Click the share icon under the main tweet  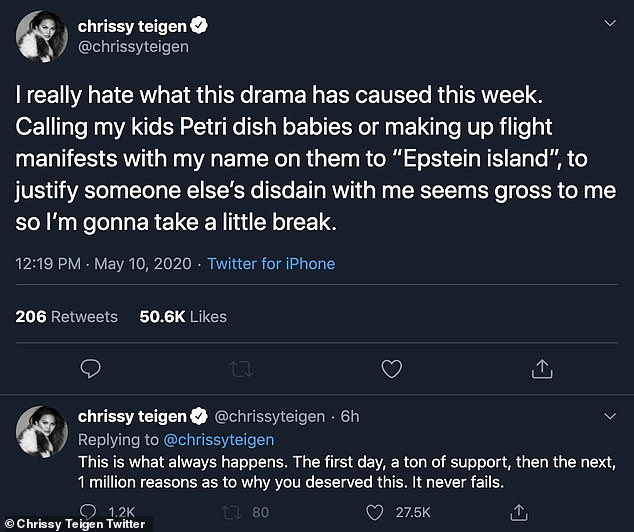542,369
